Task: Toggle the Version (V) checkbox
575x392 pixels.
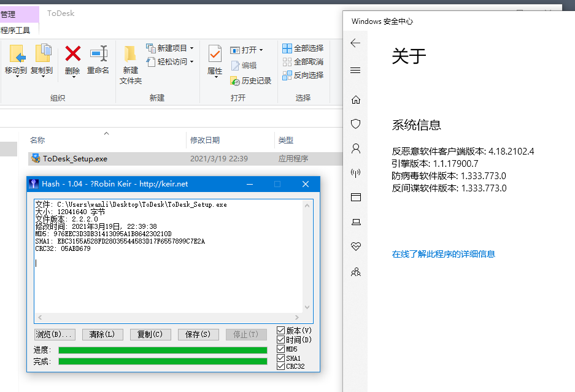Action: (x=280, y=331)
